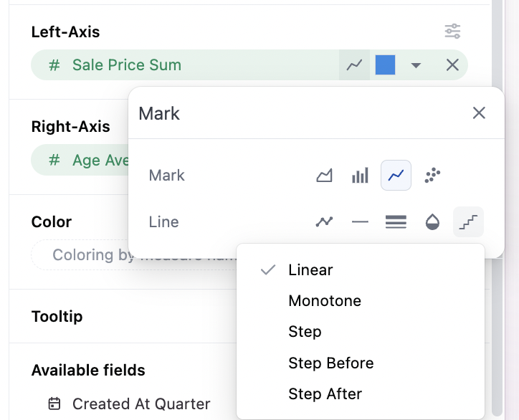Open the line thickness options
Screen dimensions: 519x420
tap(396, 222)
